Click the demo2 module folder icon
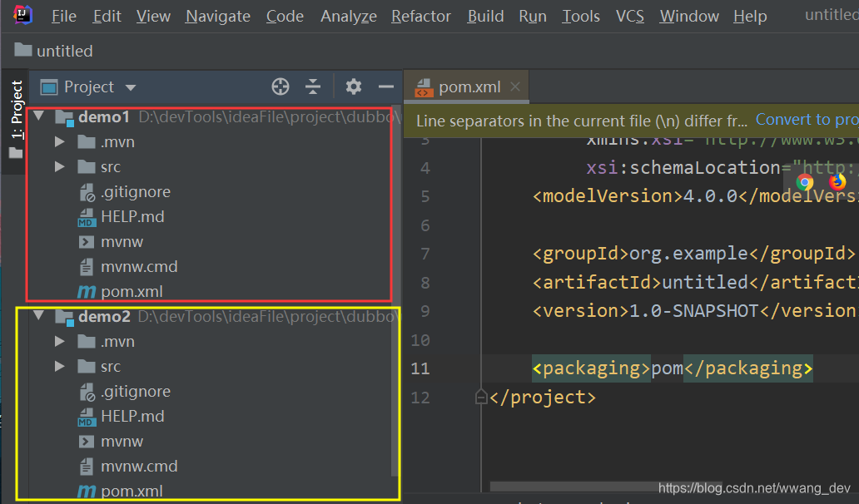Viewport: 859px width, 504px height. 65,318
